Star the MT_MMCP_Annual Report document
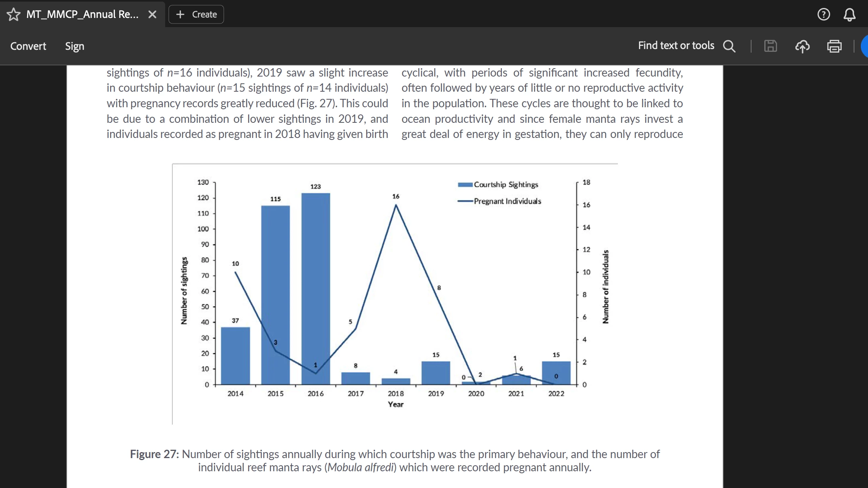The width and height of the screenshot is (868, 488). pos(13,14)
